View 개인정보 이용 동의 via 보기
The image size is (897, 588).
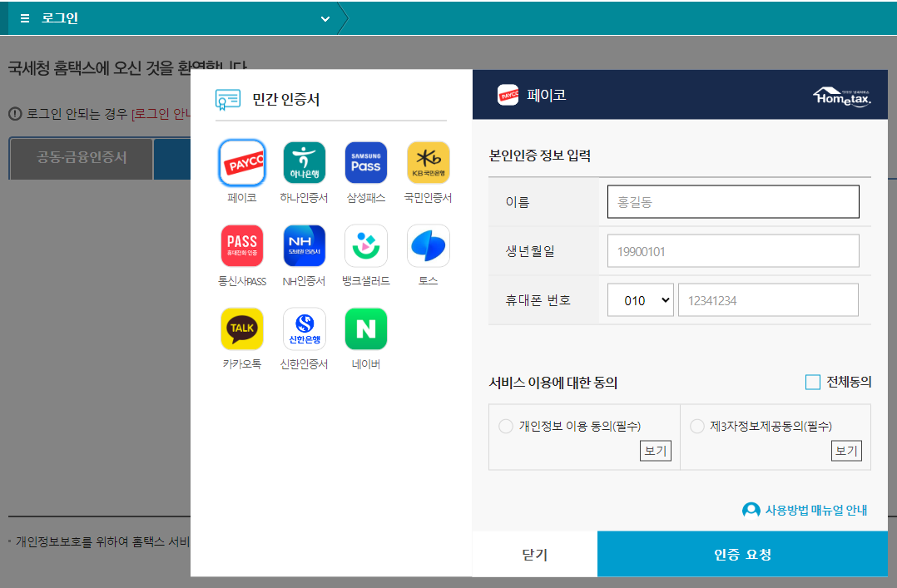point(655,451)
